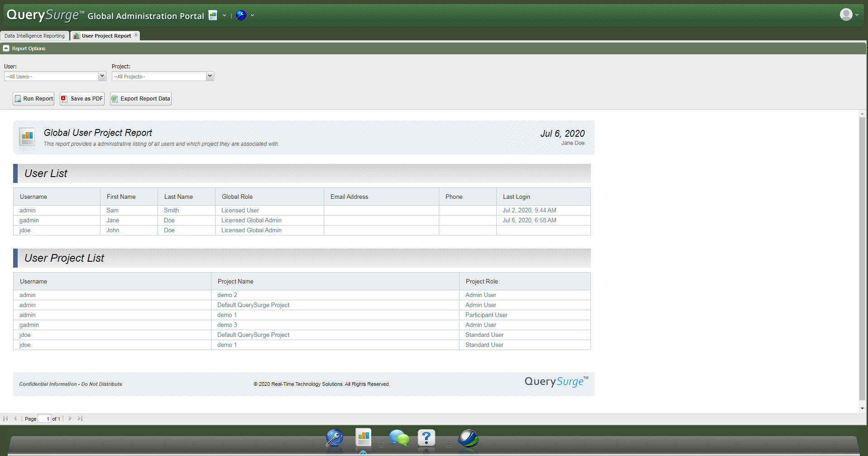
Task: Click the user avatar icon at top right
Action: [846, 14]
